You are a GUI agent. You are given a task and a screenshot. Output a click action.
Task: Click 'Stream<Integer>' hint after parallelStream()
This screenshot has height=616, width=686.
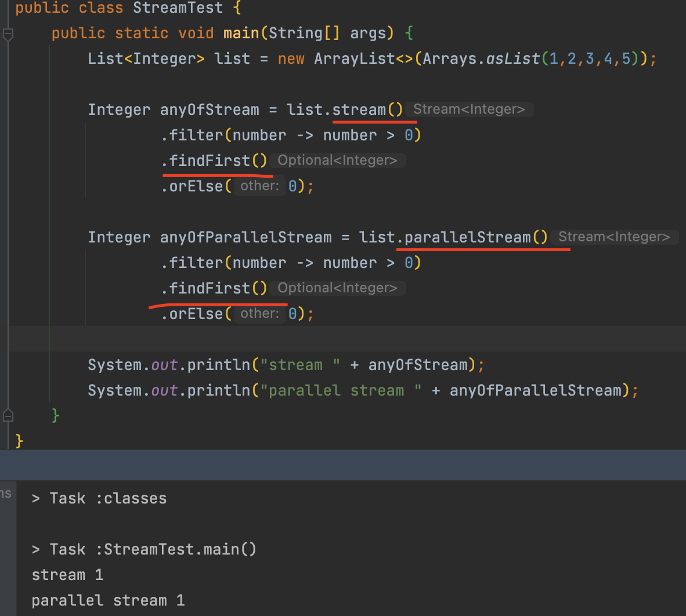(614, 237)
